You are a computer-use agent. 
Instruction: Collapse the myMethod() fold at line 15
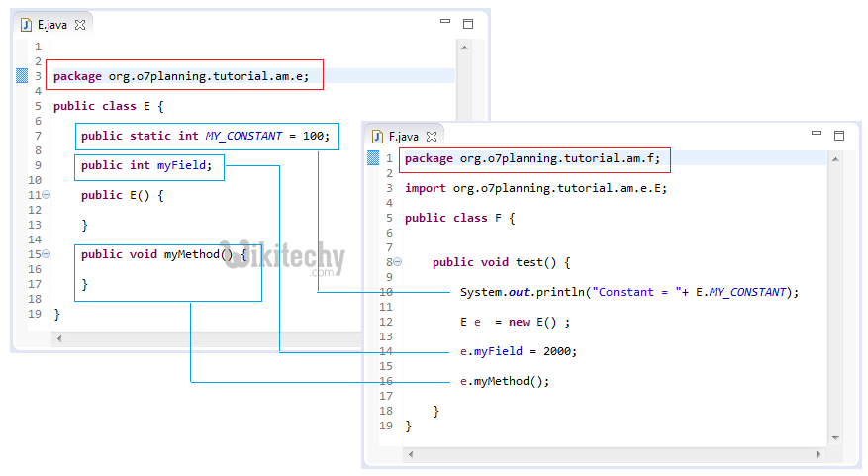pos(47,254)
